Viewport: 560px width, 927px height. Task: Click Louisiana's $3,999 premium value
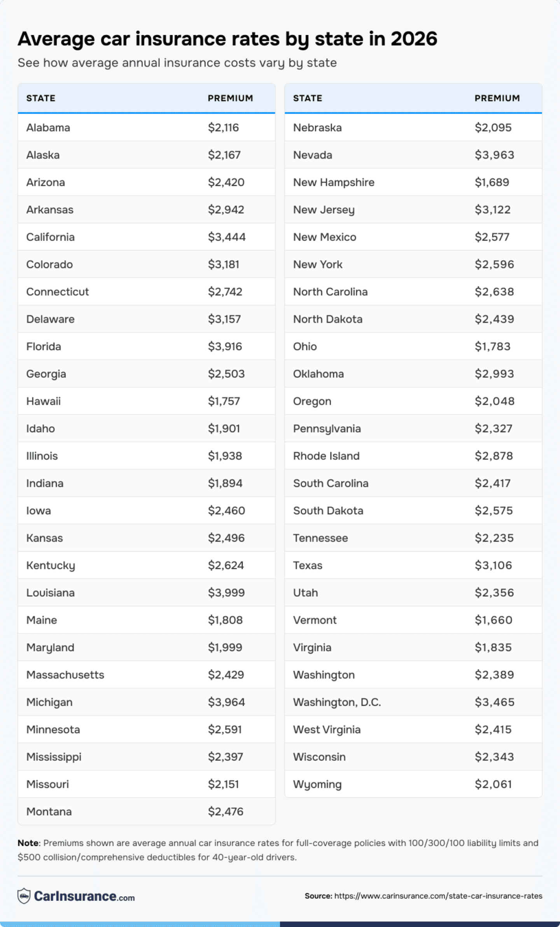pyautogui.click(x=226, y=592)
